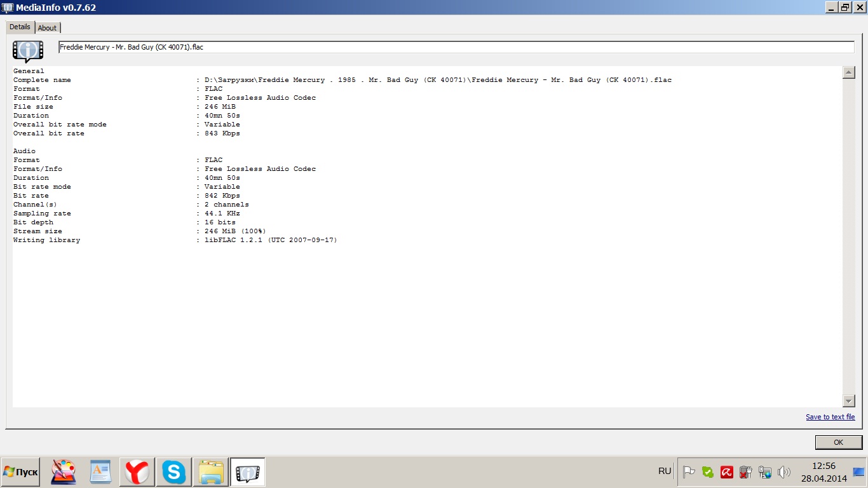Click the "Overall bit rate mode" label
The width and height of the screenshot is (868, 488).
[60, 125]
